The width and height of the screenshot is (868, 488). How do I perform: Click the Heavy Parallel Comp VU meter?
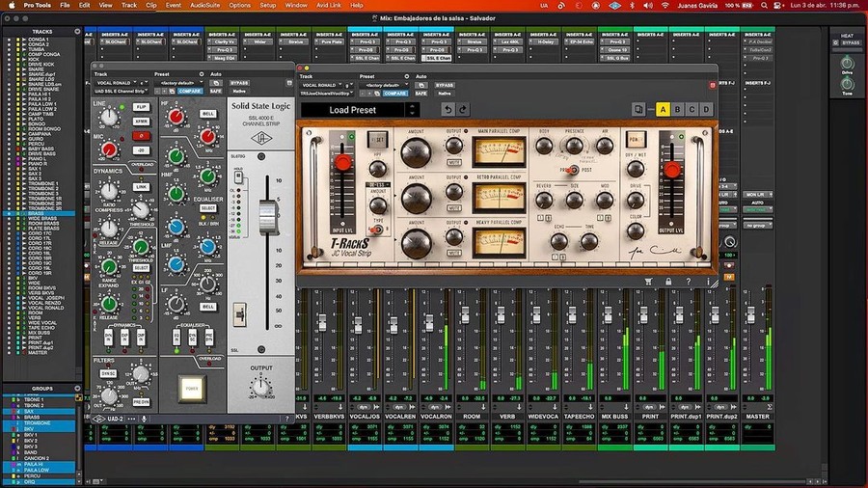click(x=499, y=242)
